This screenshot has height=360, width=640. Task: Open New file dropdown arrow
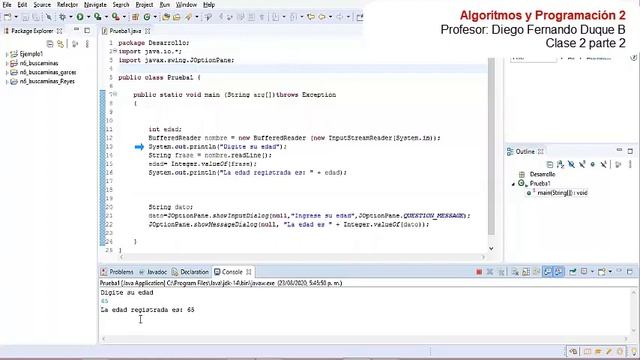point(16,17)
